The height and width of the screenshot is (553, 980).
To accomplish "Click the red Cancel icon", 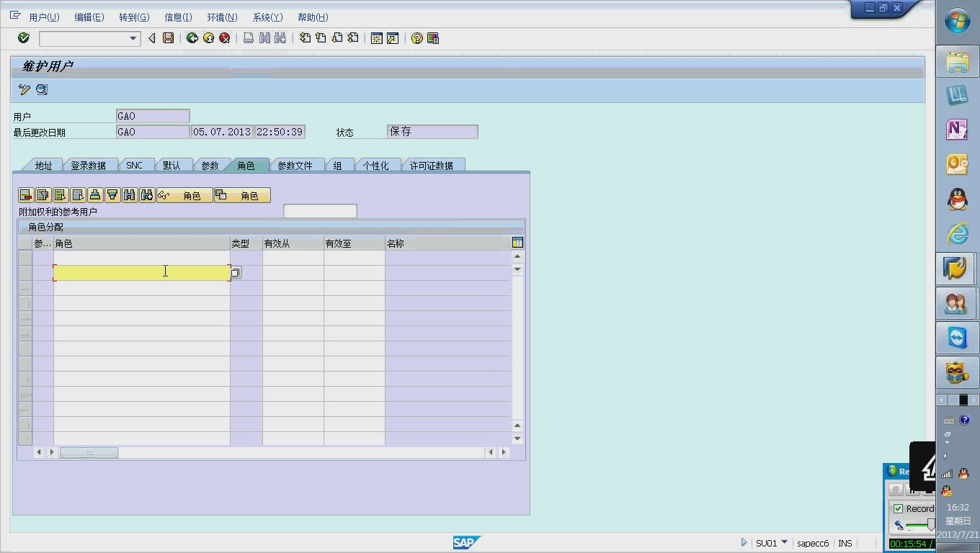I will [225, 38].
